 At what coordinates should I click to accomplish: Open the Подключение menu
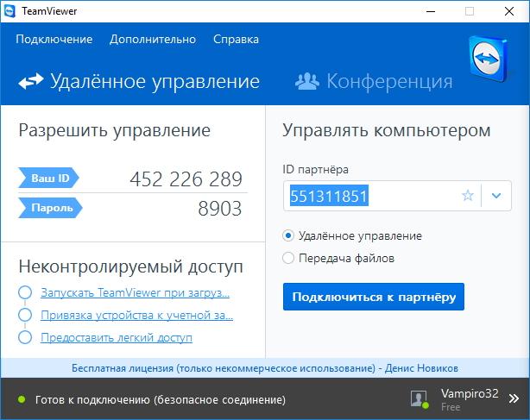coord(54,40)
